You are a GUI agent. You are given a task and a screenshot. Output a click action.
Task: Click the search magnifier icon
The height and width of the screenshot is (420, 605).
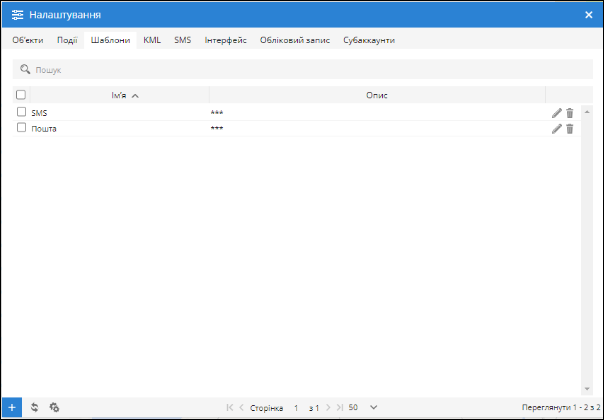25,69
